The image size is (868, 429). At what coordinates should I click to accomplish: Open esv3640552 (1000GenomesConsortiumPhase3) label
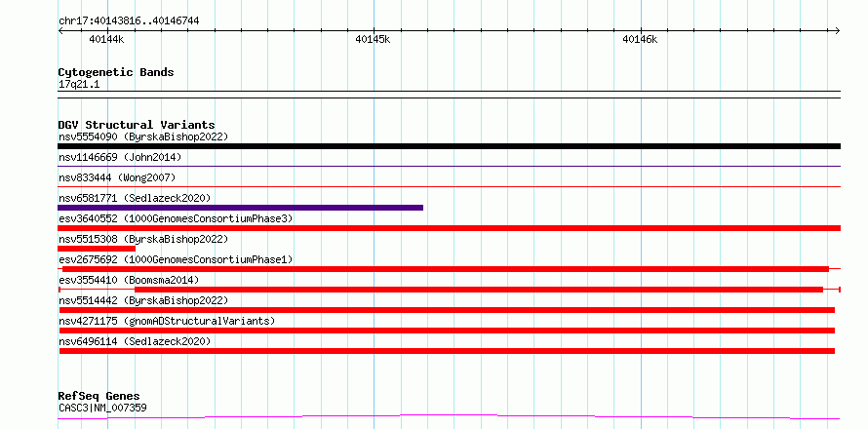(x=176, y=218)
